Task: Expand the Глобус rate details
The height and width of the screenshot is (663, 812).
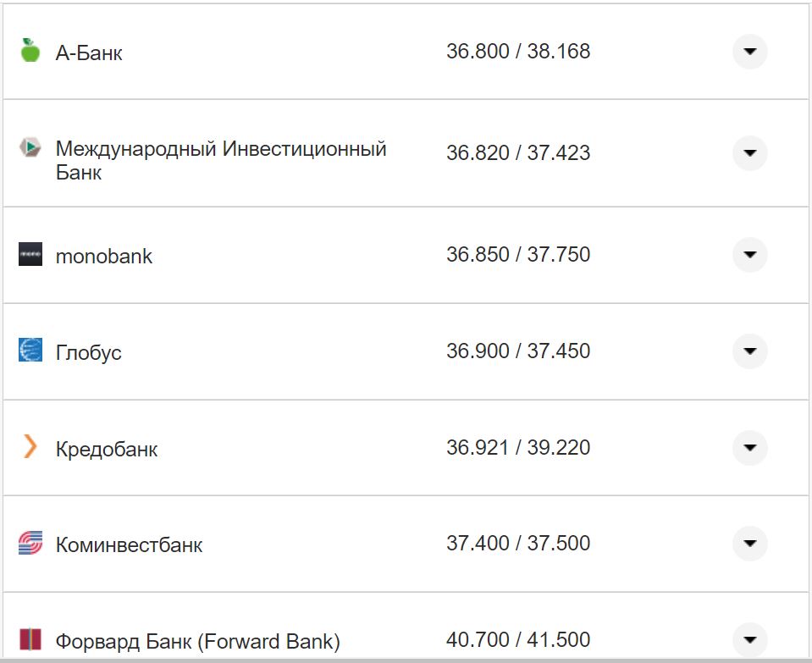Action: click(x=749, y=352)
